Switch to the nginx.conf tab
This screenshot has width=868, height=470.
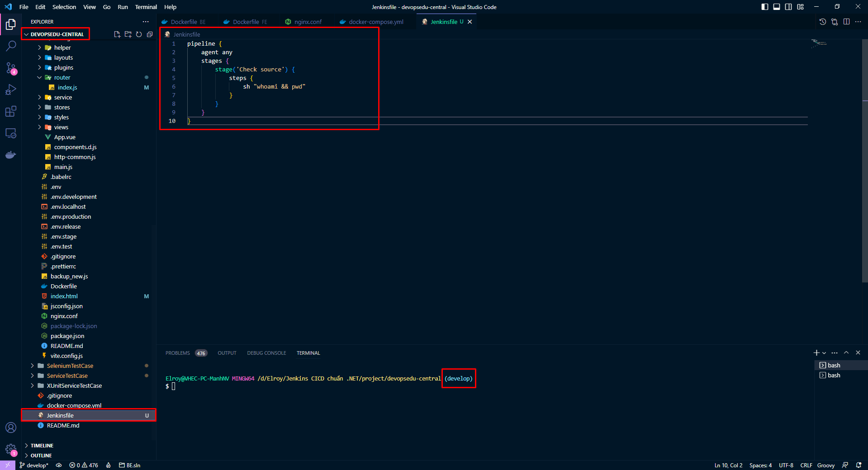coord(308,22)
